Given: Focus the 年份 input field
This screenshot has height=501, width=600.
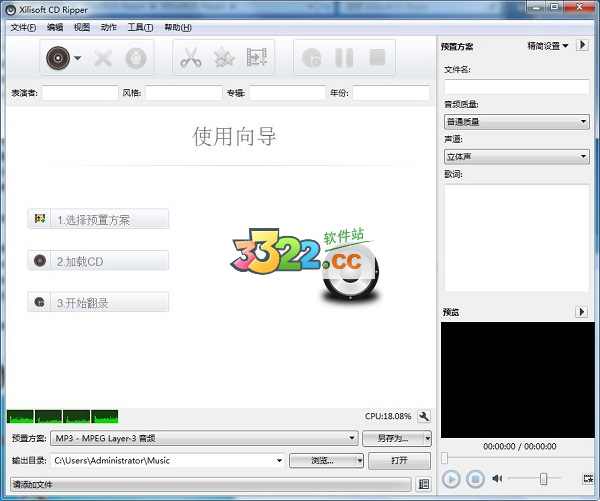Looking at the screenshot, I should (x=391, y=93).
